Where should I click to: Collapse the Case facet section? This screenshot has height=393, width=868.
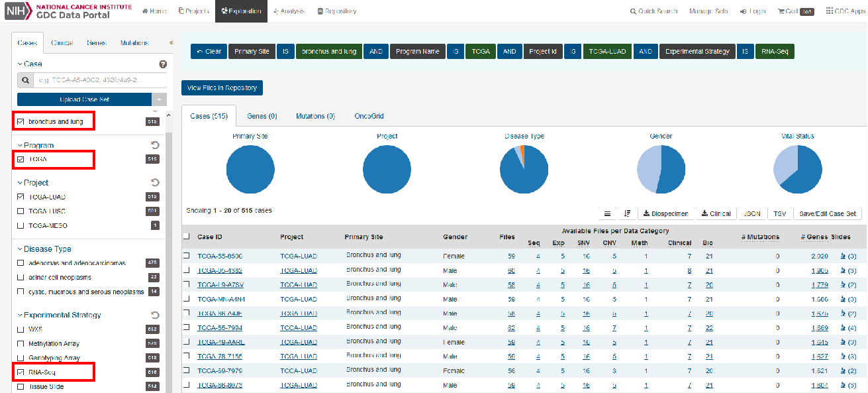[29, 64]
